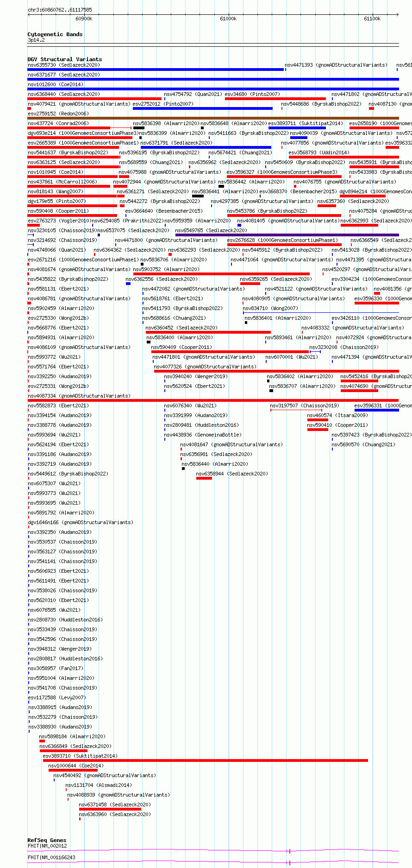Select nsv1012600 (Coe2014) label

coord(56,84)
